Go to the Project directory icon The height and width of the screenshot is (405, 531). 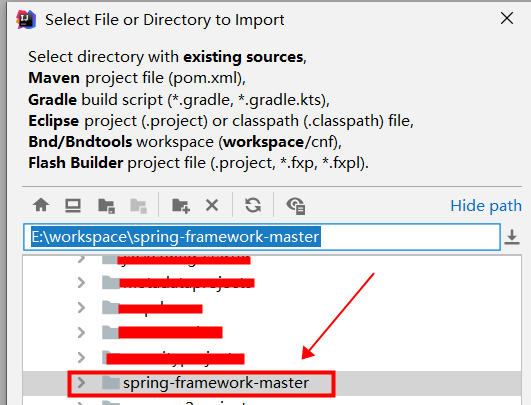106,206
